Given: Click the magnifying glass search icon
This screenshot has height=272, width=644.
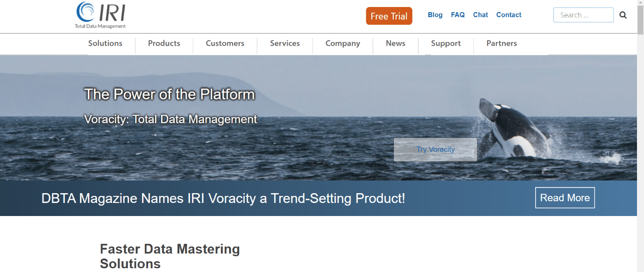Looking at the screenshot, I should click(x=623, y=15).
